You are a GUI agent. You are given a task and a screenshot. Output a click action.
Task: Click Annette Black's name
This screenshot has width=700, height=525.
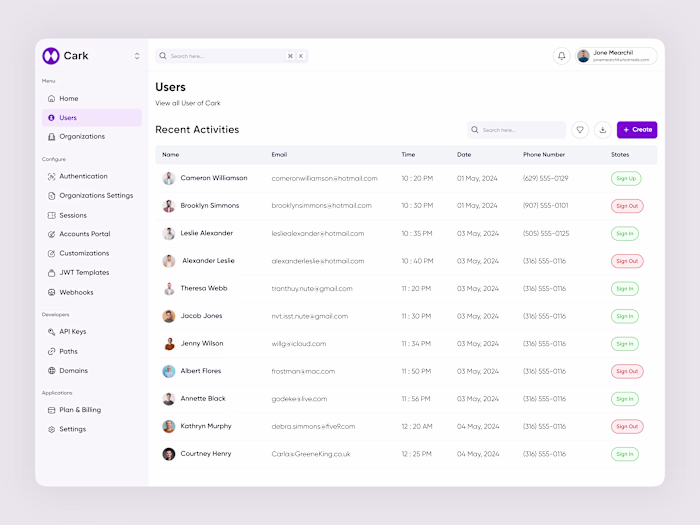coord(203,399)
